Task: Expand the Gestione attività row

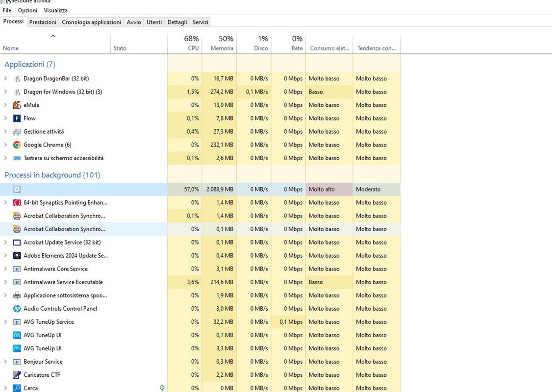Action: [5, 132]
